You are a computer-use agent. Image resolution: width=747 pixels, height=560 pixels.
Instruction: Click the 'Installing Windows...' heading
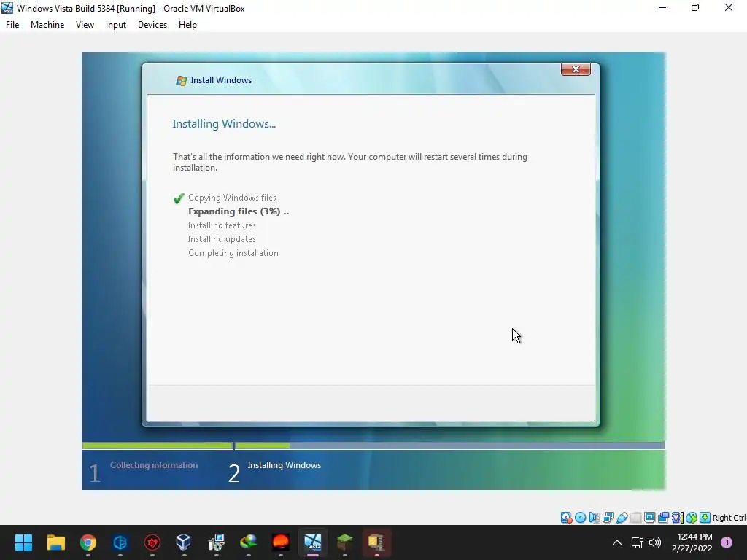224,124
